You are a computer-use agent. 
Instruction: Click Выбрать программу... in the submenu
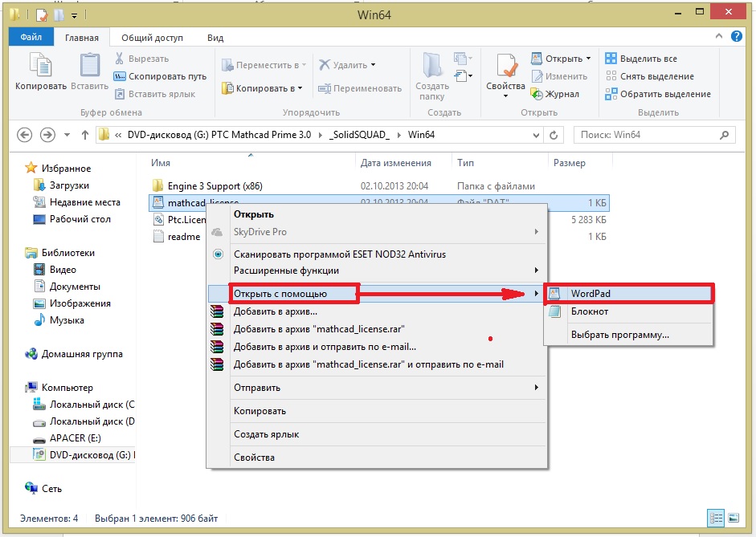[628, 335]
